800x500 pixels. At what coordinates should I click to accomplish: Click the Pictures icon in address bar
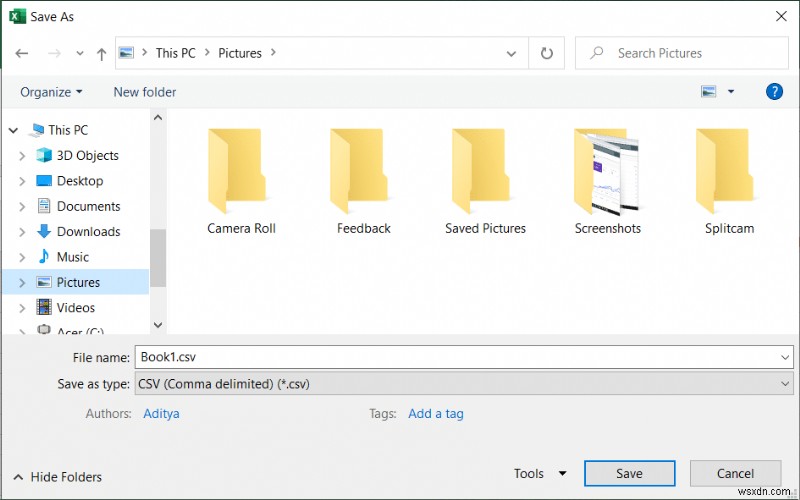(126, 53)
